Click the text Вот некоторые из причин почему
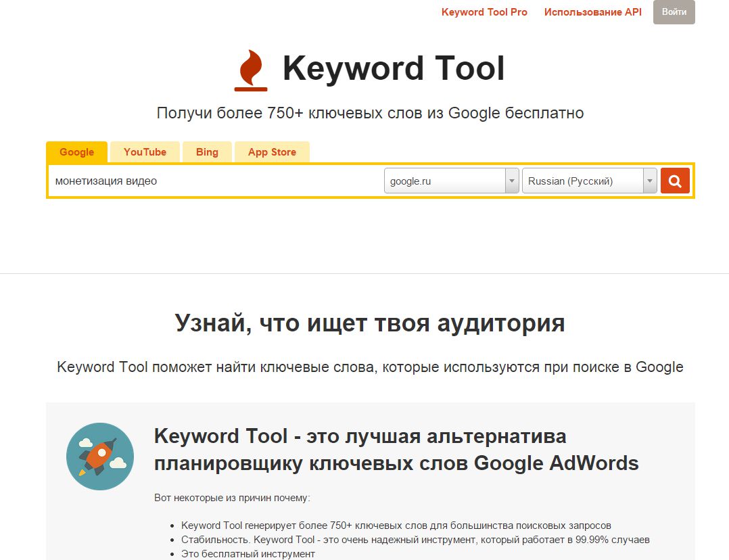729x560 pixels. click(232, 498)
